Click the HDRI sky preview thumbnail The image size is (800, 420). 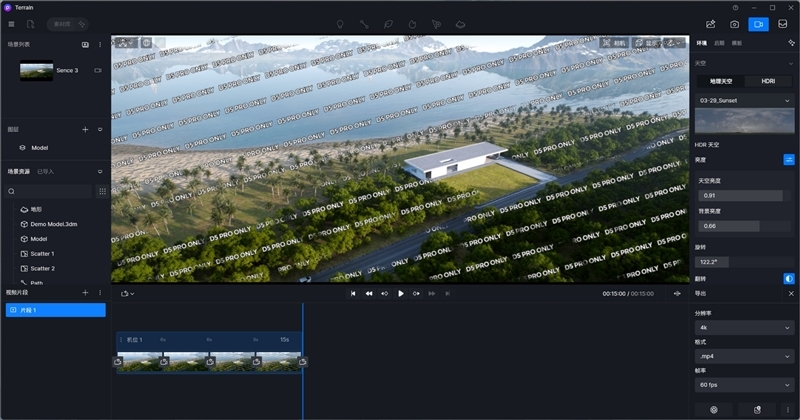point(744,121)
